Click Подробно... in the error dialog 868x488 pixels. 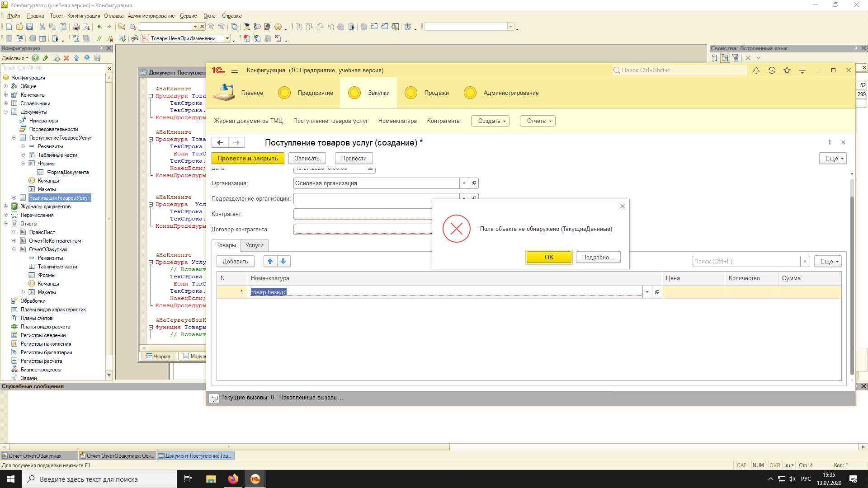coord(598,257)
